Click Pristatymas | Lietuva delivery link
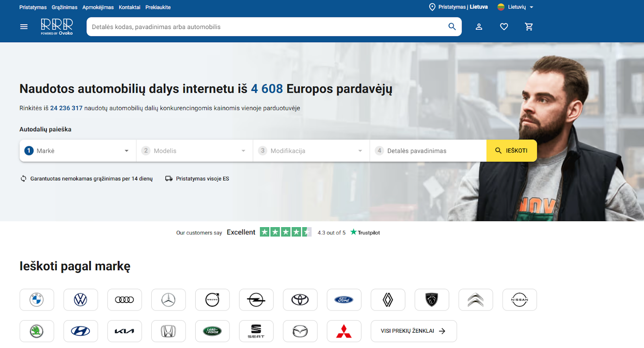Image resolution: width=644 pixels, height=348 pixels. point(463,7)
